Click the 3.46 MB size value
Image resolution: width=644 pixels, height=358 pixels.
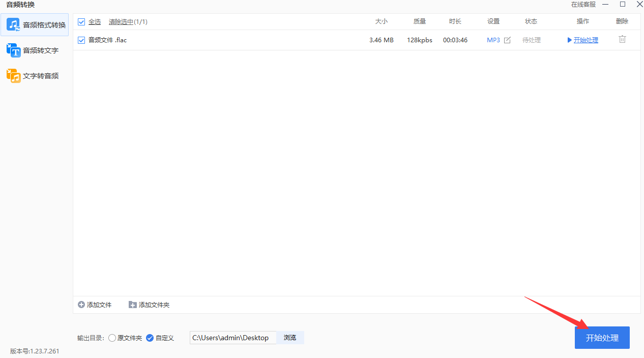[382, 40]
